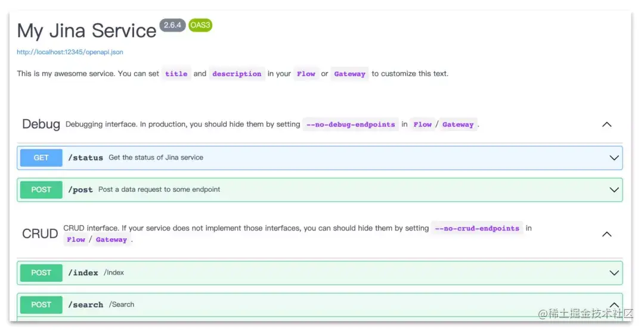Click the --no-debug-endpoints code text
Screen dimensions: 644x330
(x=351, y=124)
